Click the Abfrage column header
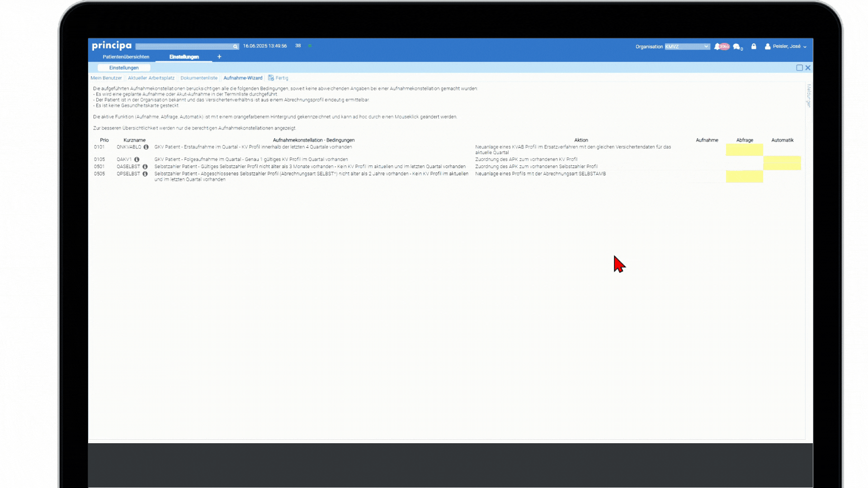The width and height of the screenshot is (868, 488). (x=745, y=140)
